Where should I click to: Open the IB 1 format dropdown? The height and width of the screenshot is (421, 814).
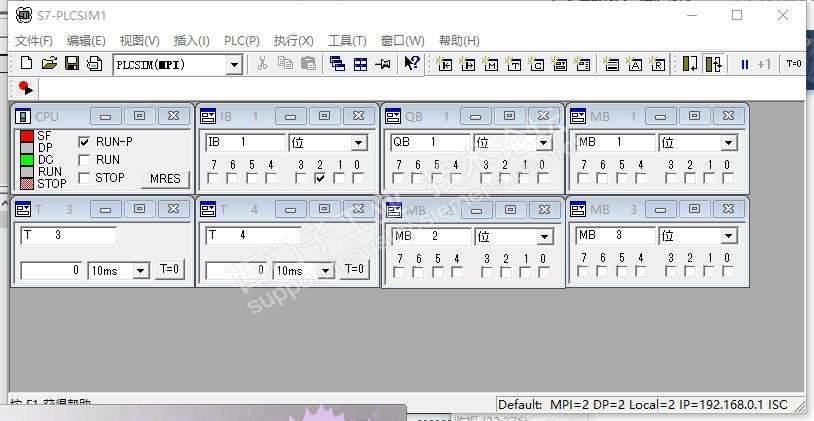click(x=358, y=143)
